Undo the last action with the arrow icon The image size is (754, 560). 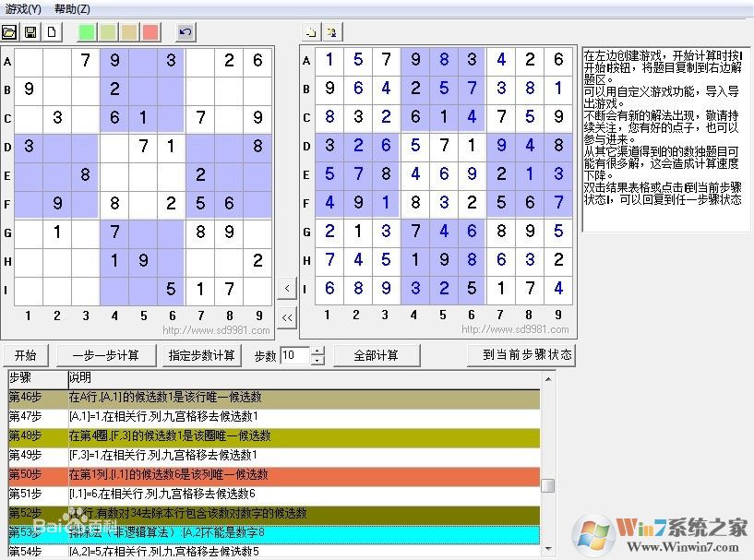click(x=184, y=30)
